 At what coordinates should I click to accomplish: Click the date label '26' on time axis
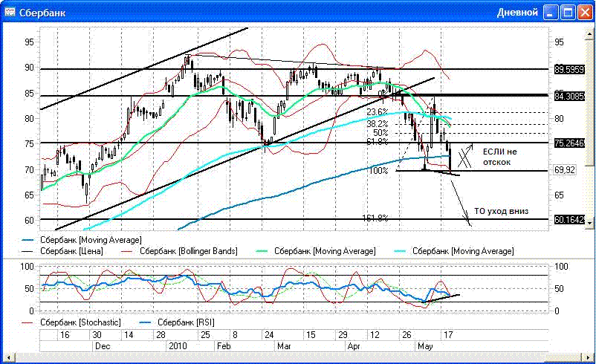[406, 335]
